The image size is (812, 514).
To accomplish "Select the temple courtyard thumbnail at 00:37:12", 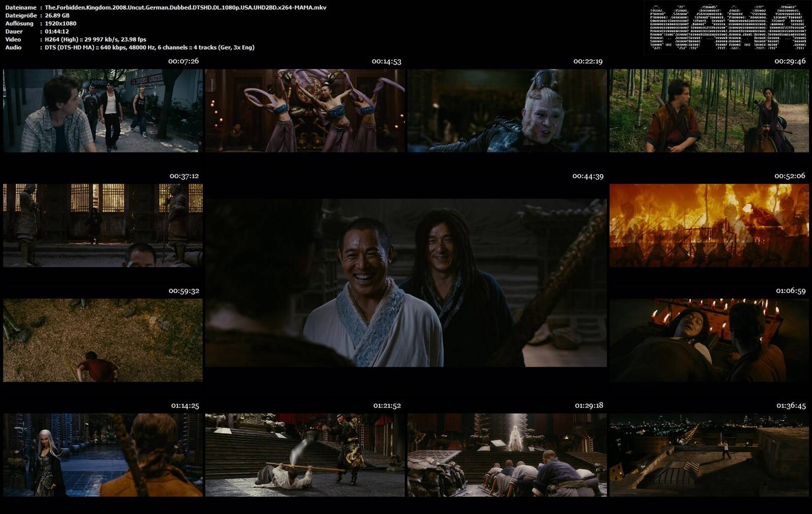I will tap(103, 225).
